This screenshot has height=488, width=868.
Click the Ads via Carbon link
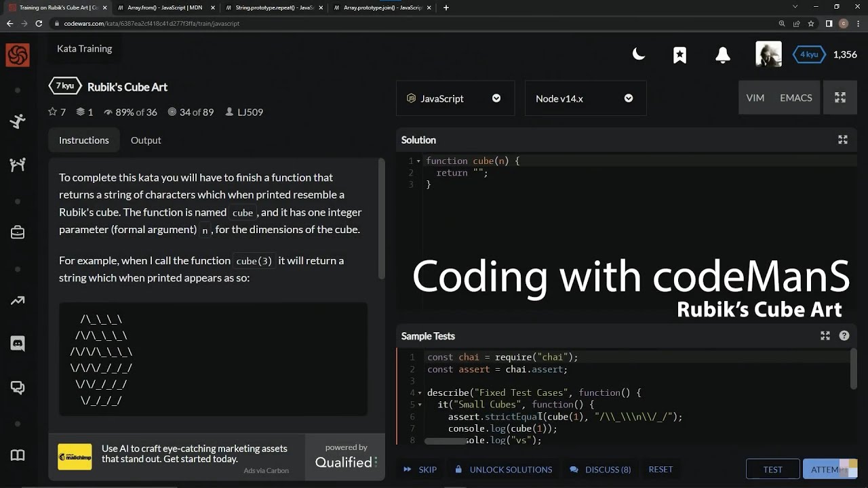click(x=266, y=470)
